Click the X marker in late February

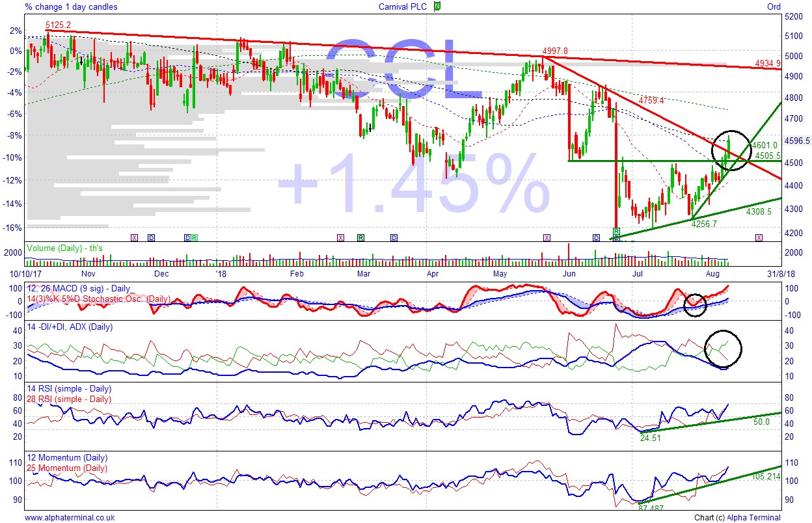[x=340, y=238]
